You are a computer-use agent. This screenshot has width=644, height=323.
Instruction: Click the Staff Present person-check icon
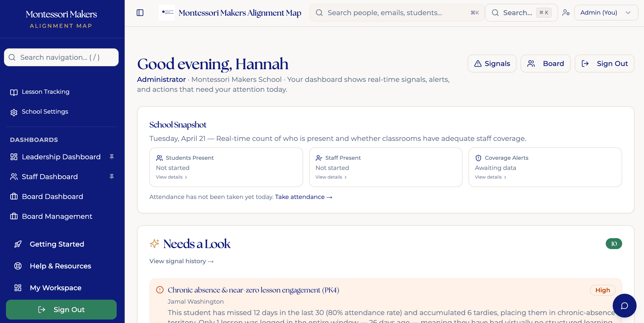[319, 158]
